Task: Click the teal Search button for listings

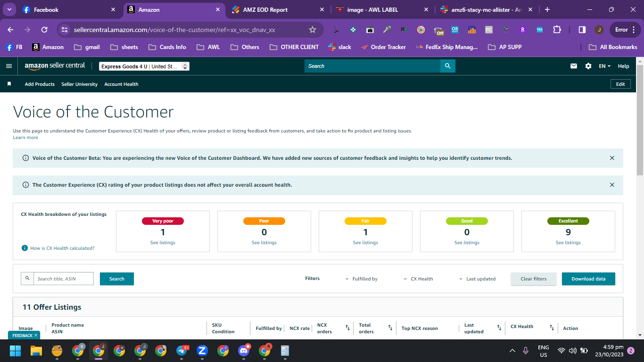Action: [117, 279]
